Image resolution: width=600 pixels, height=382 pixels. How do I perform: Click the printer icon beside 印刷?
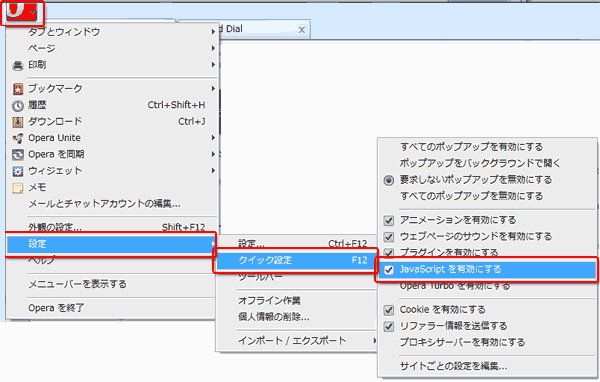(18, 65)
